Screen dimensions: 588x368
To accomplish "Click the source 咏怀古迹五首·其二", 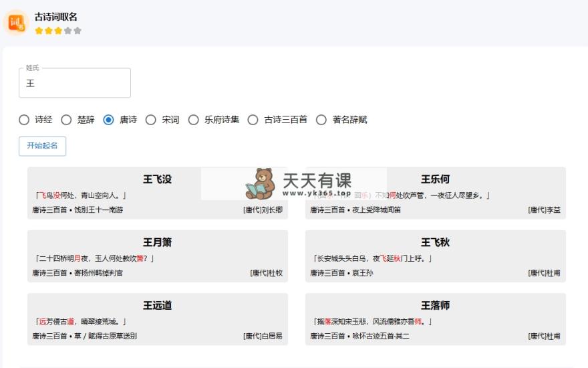I will (x=381, y=336).
